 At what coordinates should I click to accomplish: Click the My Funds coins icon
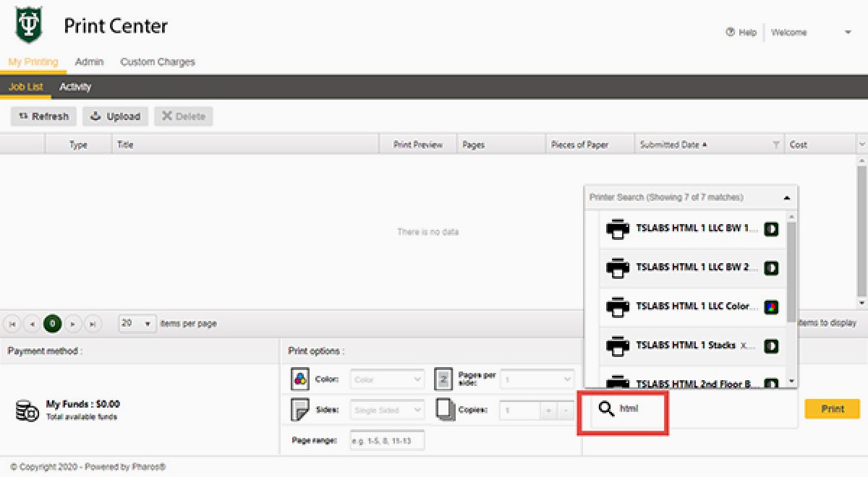tap(27, 410)
